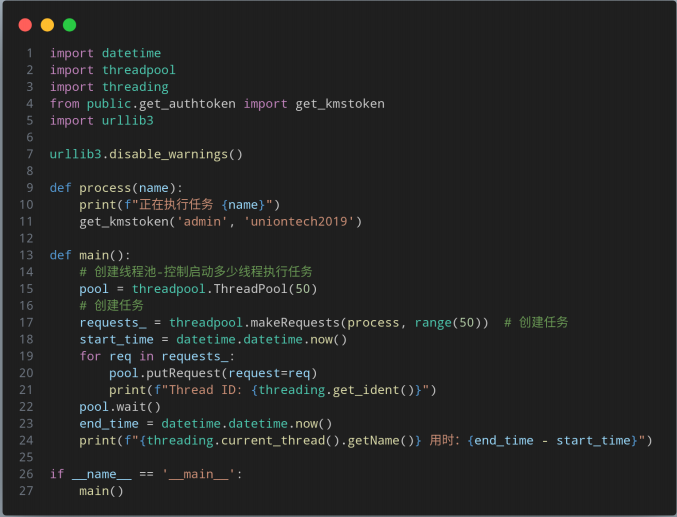Click "getName" on line 24
The width and height of the screenshot is (677, 517).
point(373,441)
